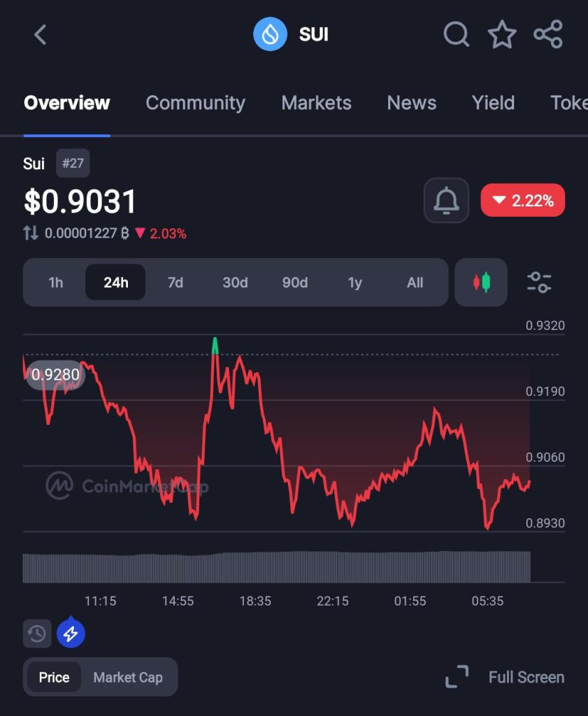Tap the 2.22% change badge

tap(523, 200)
